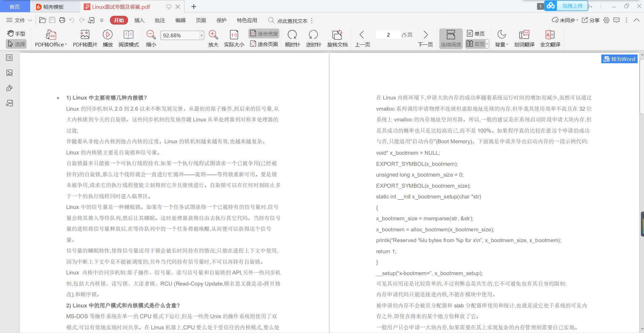
Task: Click the 点此查找文本 search box
Action: (288, 21)
